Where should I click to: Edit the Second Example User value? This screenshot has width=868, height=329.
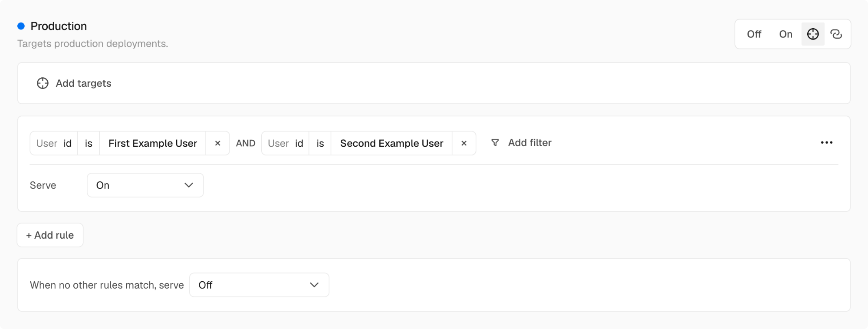click(391, 143)
